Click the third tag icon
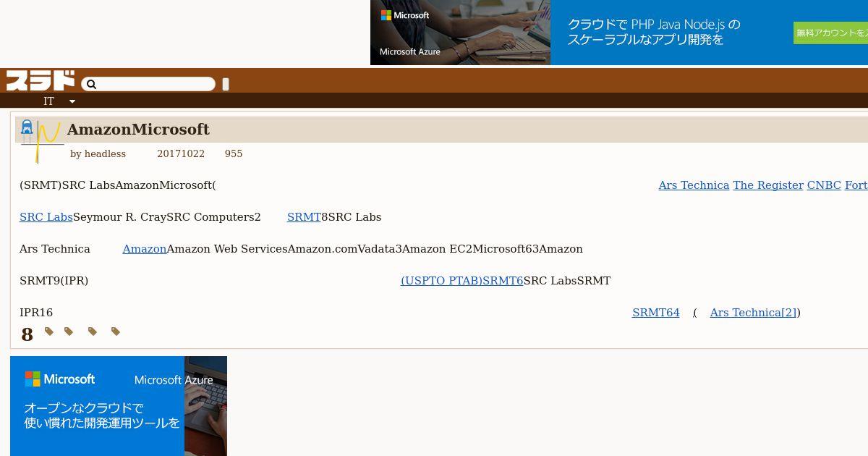 (x=93, y=332)
